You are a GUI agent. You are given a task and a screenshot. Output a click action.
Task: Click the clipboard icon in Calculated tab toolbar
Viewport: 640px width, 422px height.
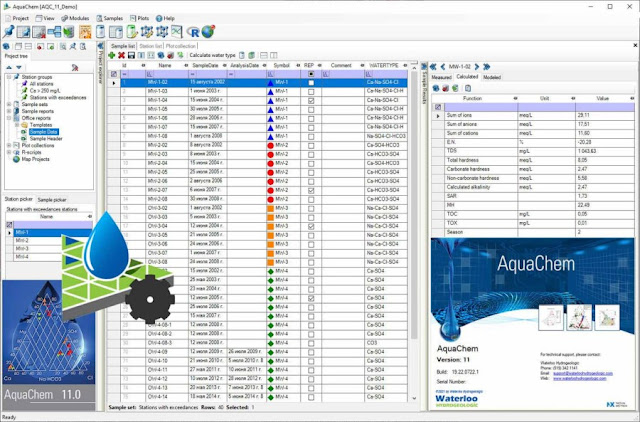click(x=468, y=88)
